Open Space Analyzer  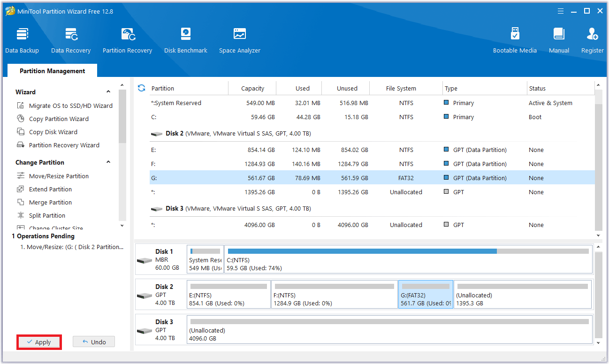pos(240,41)
